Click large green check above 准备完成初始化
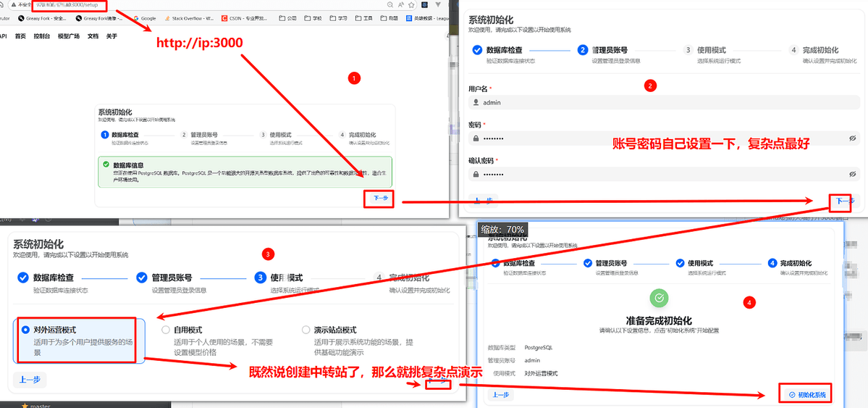868x408 pixels. tap(659, 299)
